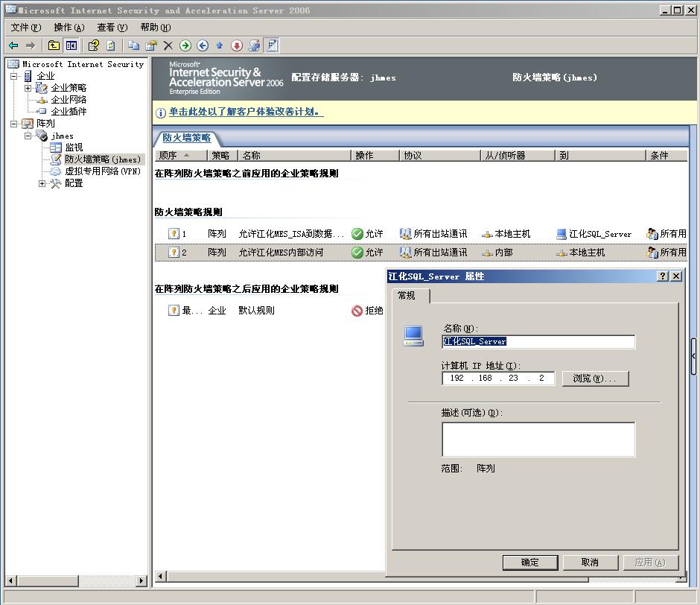Click the left scroll arrow of tree pane scrollbar
700x605 pixels.
pyautogui.click(x=10, y=581)
